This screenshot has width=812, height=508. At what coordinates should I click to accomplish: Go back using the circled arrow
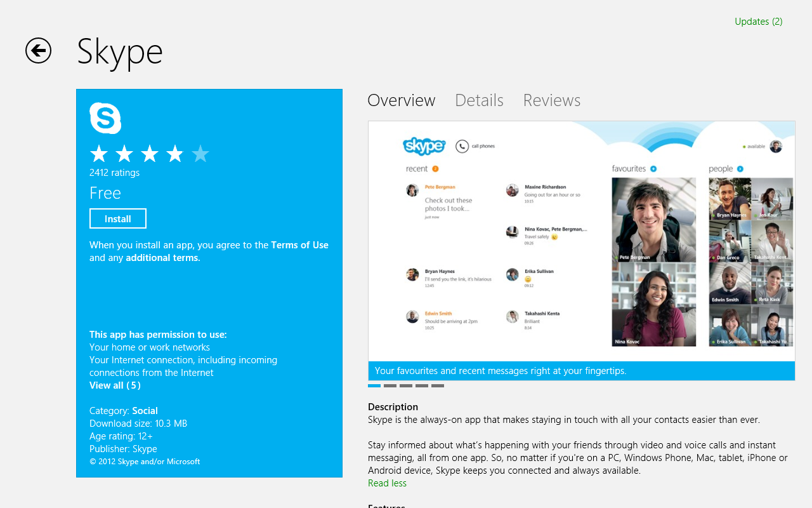(x=38, y=51)
